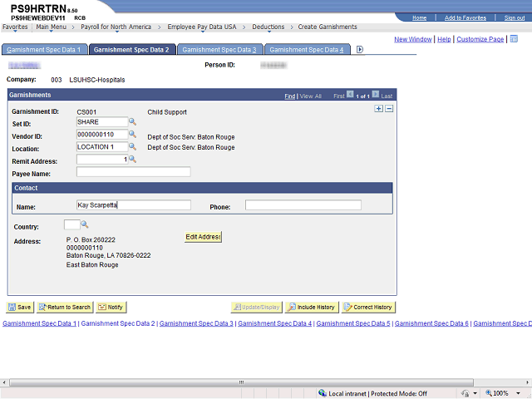Viewport: 532px width, 399px height.
Task: Open bottom Garnishment Spec Data 5 link
Action: point(353,323)
